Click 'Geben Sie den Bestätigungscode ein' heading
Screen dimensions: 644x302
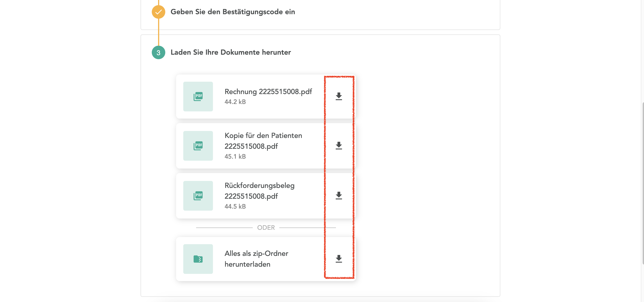coord(233,12)
